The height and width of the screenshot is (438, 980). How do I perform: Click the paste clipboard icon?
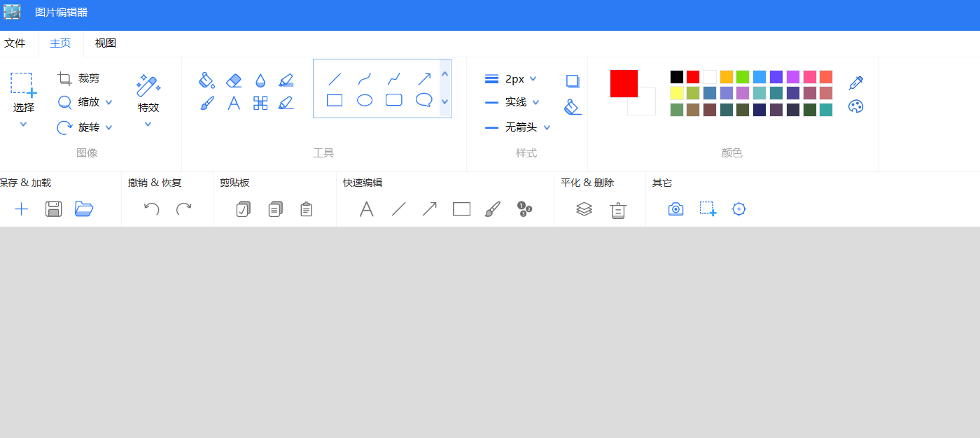point(306,209)
